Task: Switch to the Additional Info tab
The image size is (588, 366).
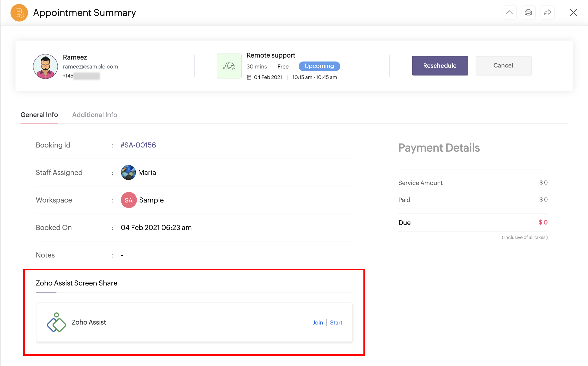Action: pos(95,115)
